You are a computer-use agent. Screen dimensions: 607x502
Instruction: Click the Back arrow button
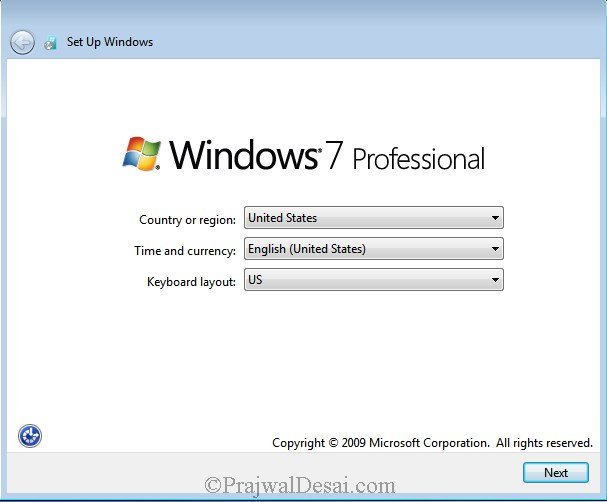pyautogui.click(x=22, y=42)
